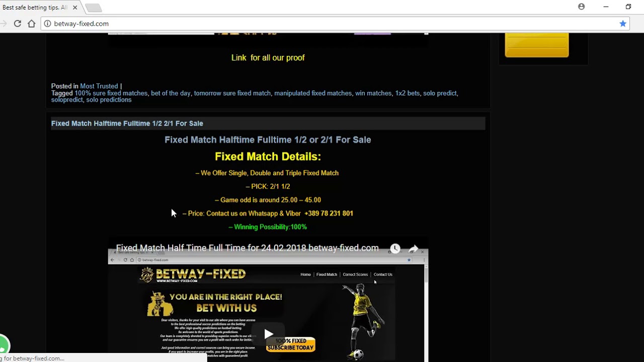The width and height of the screenshot is (644, 362).
Task: Open tag 'tomorrow sure fixed match'
Action: click(x=232, y=93)
